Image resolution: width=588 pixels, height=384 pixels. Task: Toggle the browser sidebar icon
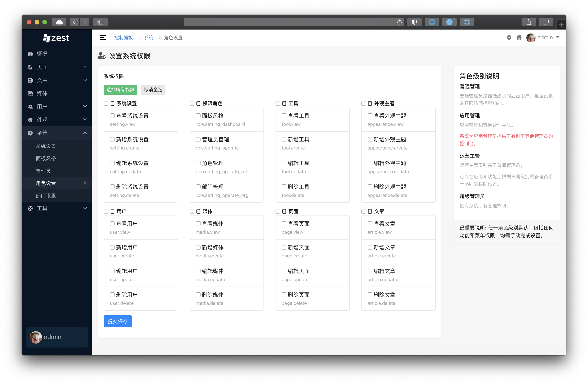100,22
